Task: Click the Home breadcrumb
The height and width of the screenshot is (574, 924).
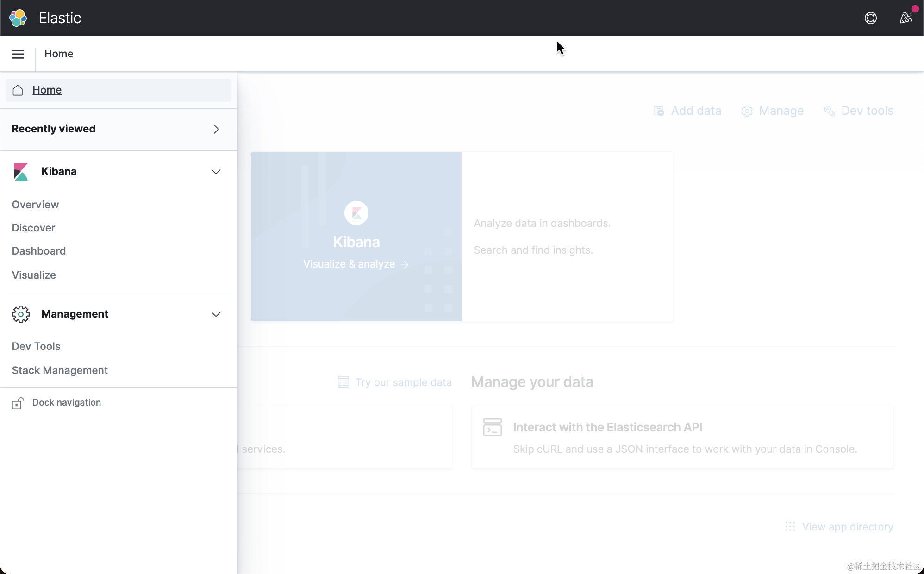Action: click(x=59, y=54)
